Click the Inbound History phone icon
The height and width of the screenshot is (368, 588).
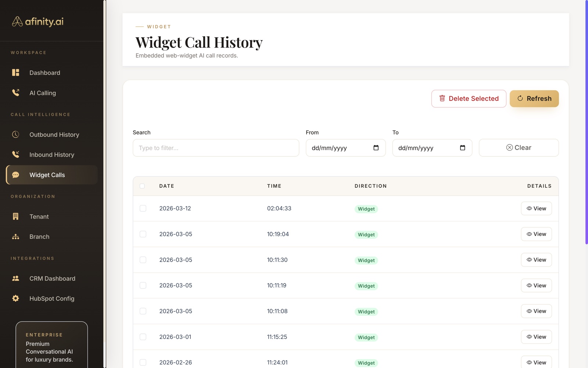tap(15, 155)
